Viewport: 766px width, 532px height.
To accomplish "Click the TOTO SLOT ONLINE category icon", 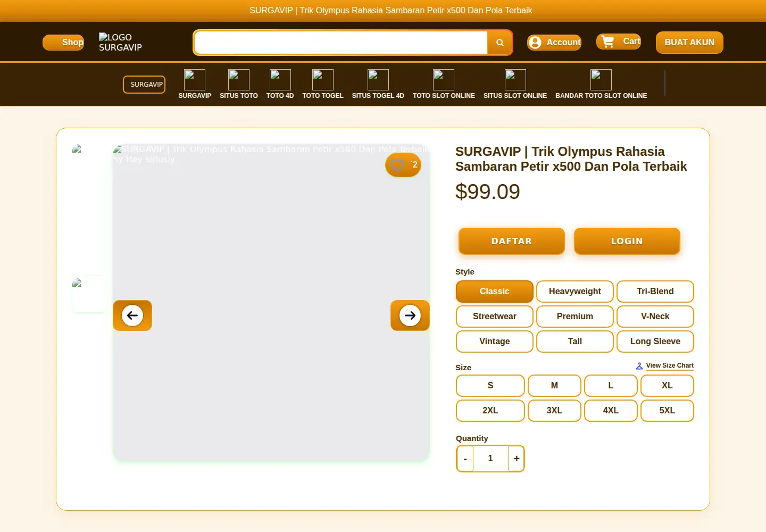I will pos(444,80).
